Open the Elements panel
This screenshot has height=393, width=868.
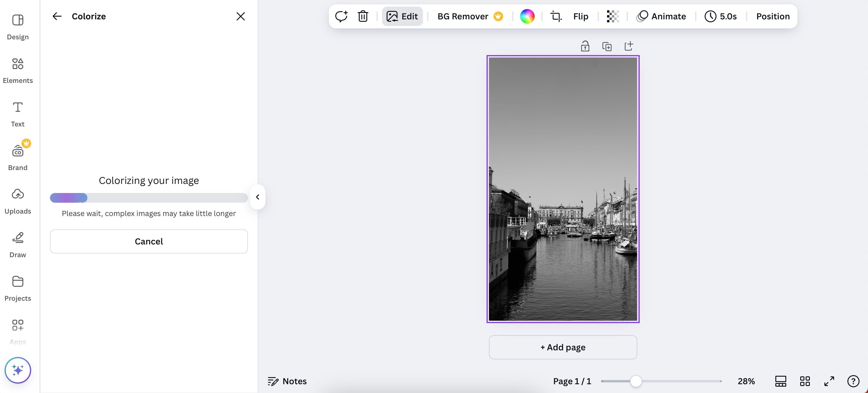[x=18, y=70]
